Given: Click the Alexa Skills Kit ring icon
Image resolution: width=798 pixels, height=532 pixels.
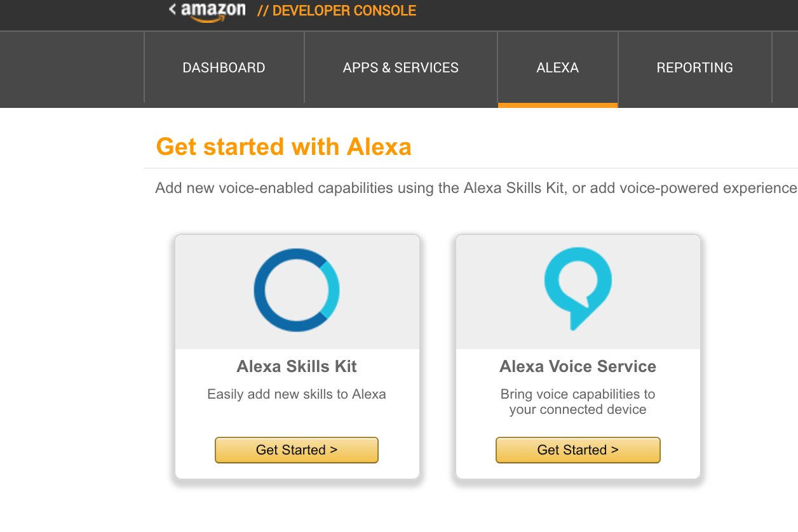Looking at the screenshot, I should click(297, 290).
